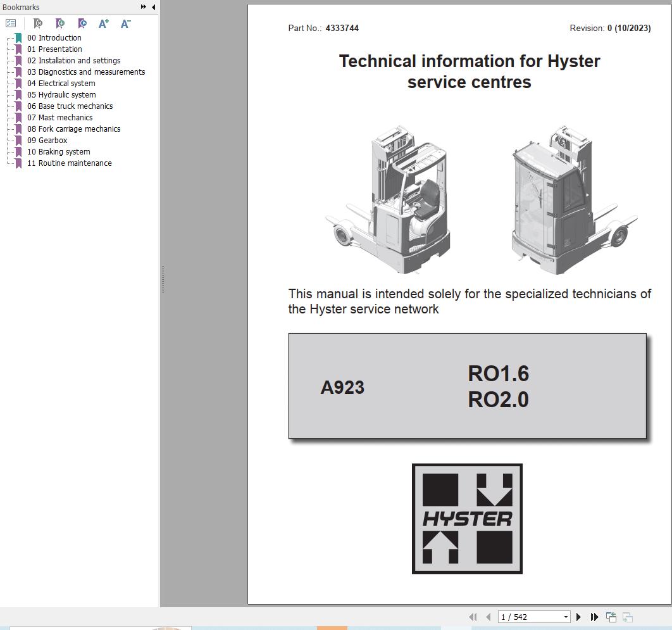Jump to the last page
This screenshot has width=672, height=630.
594,616
